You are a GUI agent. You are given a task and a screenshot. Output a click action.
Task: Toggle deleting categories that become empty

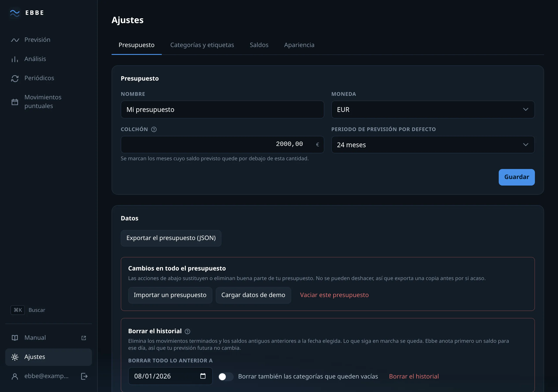pos(226,377)
